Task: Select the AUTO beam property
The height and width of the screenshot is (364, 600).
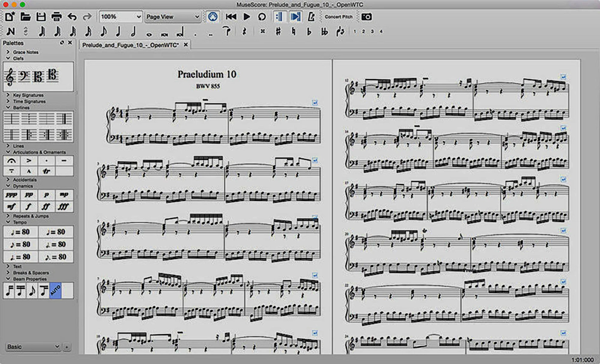Action: [x=55, y=290]
